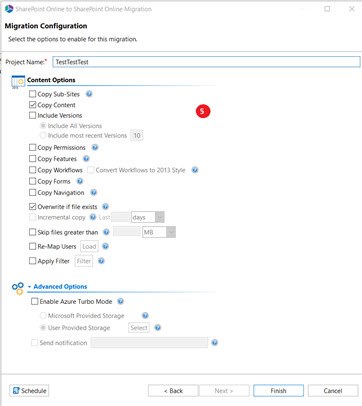The image size is (362, 406).
Task: Open help icon for Copy Permissions
Action: [95, 147]
